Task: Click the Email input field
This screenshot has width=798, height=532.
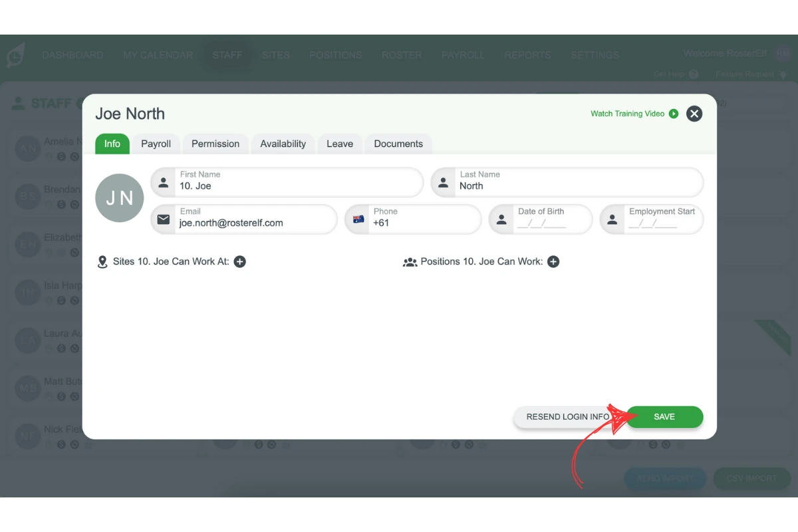Action: click(x=244, y=219)
